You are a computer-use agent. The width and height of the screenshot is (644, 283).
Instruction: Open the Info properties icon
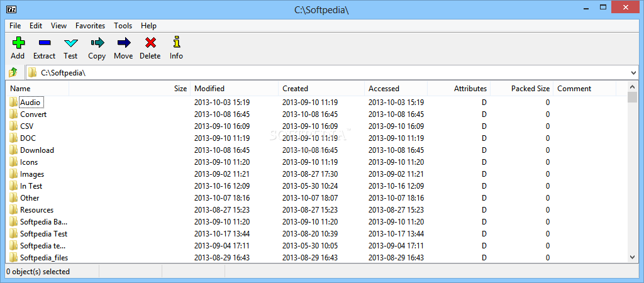[x=177, y=42]
